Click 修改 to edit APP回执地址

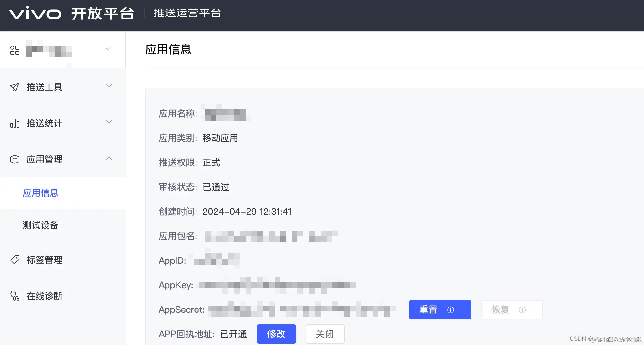[x=276, y=334]
